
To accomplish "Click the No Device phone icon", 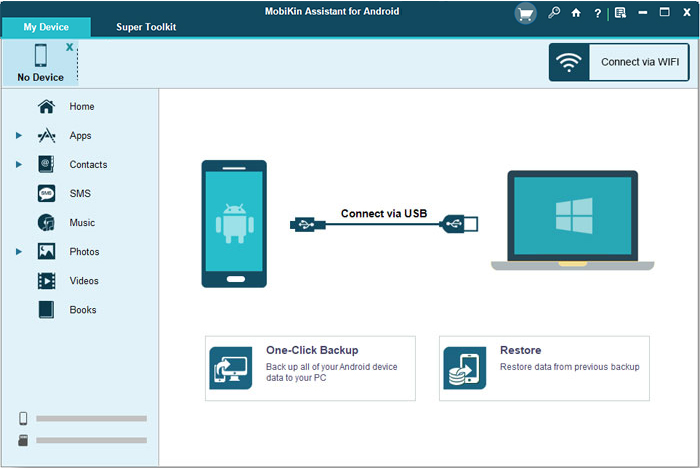I will (x=41, y=55).
